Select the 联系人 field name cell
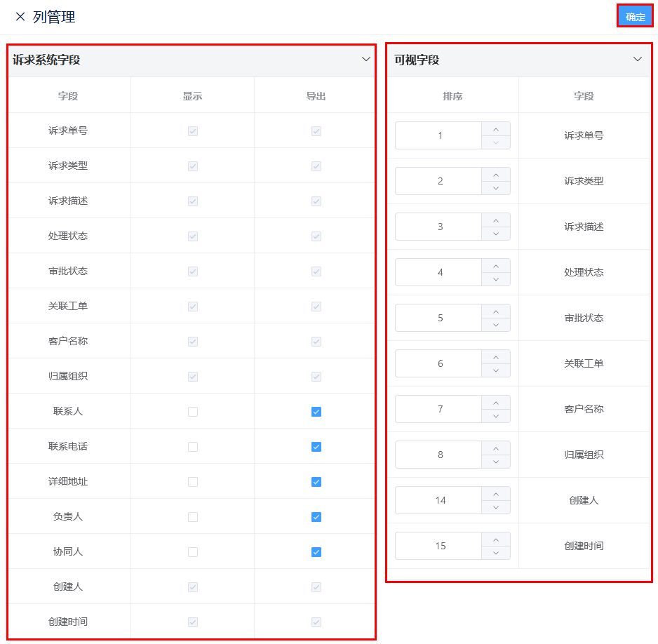658x644 pixels. coord(68,411)
